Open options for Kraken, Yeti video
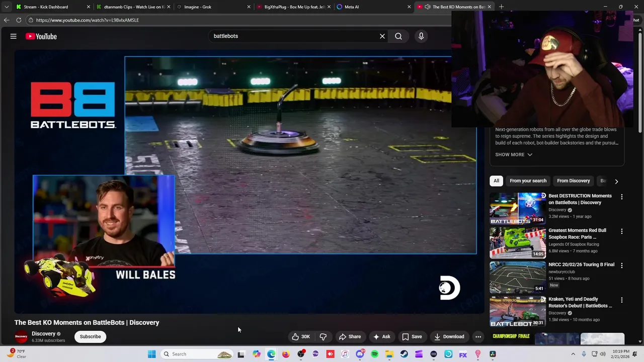 tap(621, 300)
